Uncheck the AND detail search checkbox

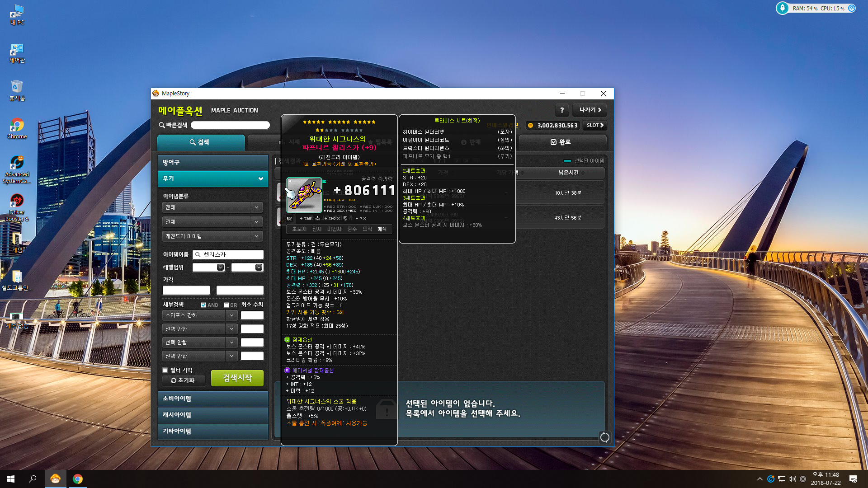click(x=203, y=305)
